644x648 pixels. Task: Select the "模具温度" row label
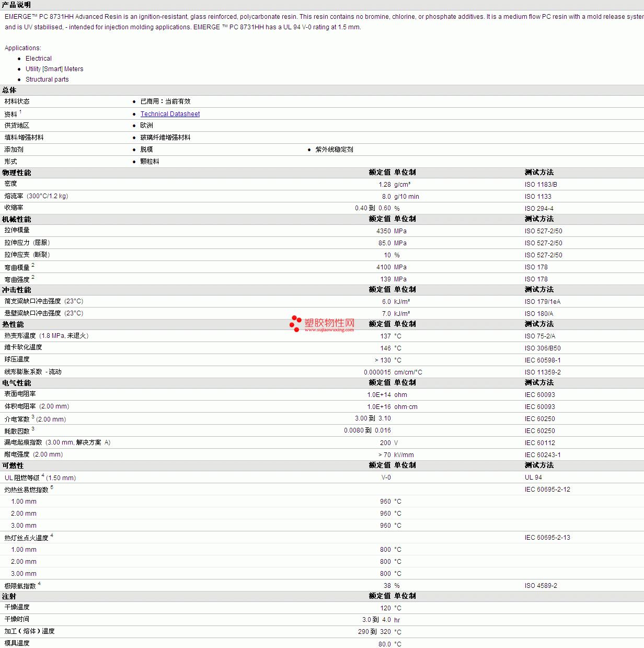coord(17,643)
